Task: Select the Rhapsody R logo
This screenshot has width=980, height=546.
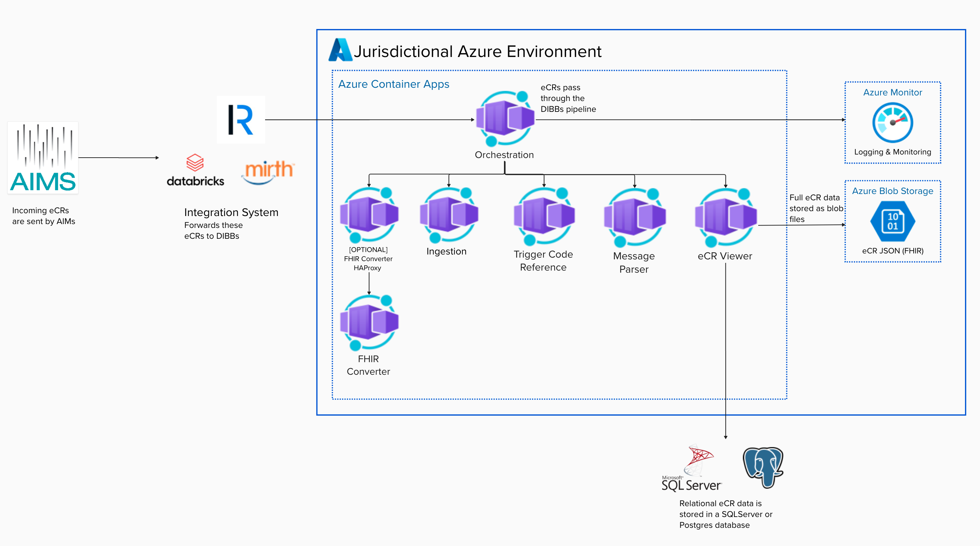Action: (241, 120)
